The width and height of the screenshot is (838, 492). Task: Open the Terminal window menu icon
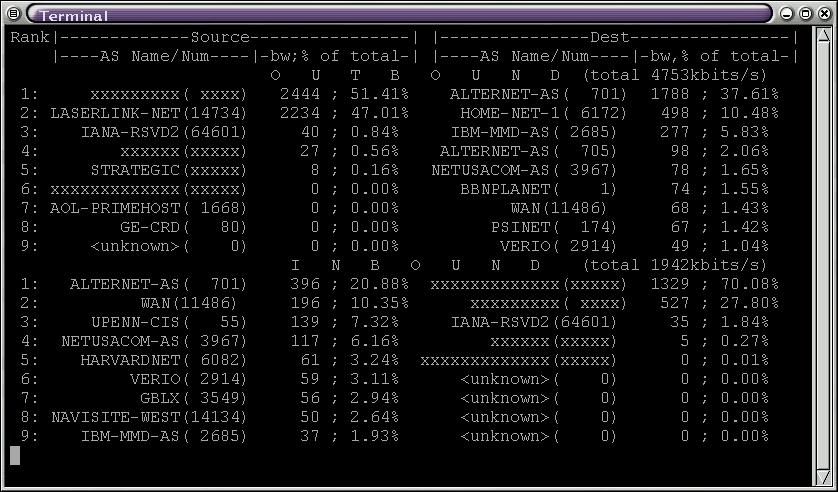tap(14, 13)
